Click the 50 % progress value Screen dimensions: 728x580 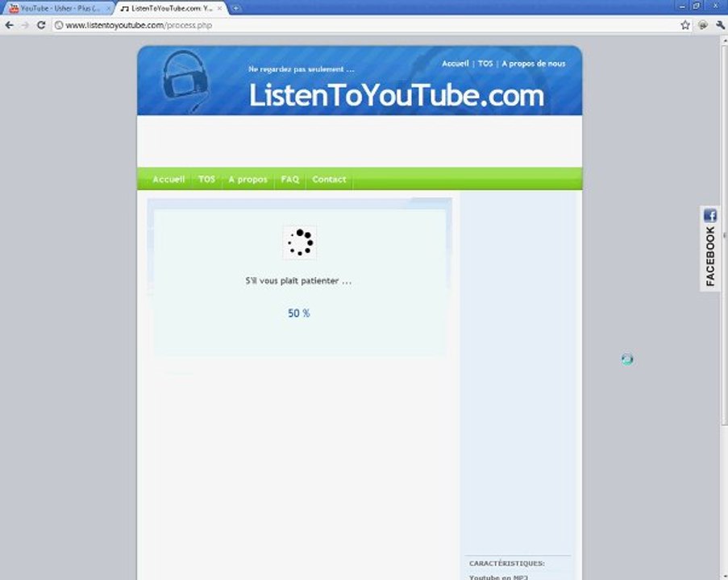298,313
